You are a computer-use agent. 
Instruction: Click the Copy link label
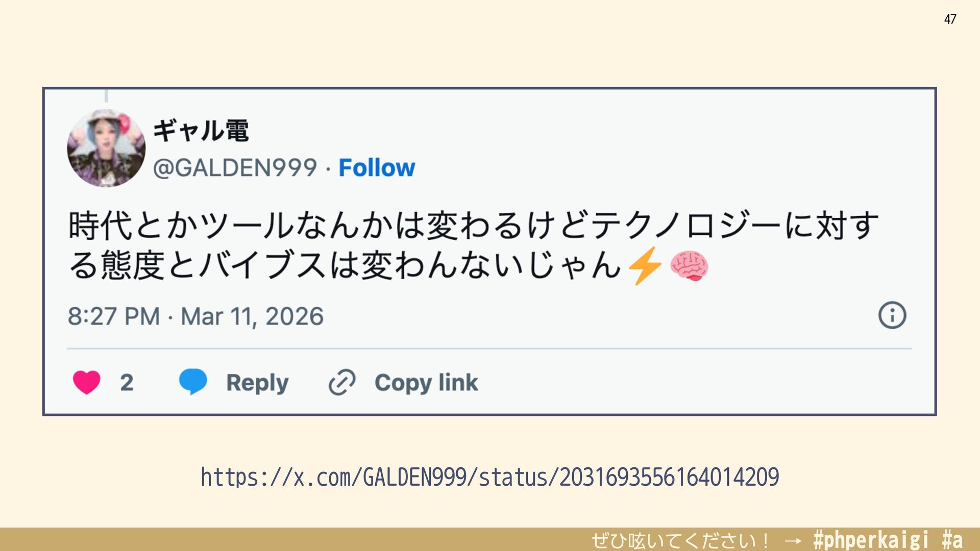click(426, 383)
